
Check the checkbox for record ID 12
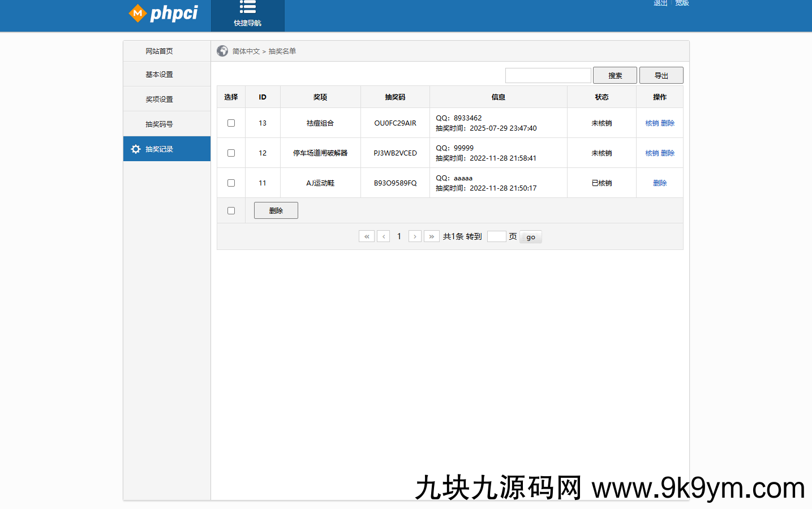click(x=231, y=153)
